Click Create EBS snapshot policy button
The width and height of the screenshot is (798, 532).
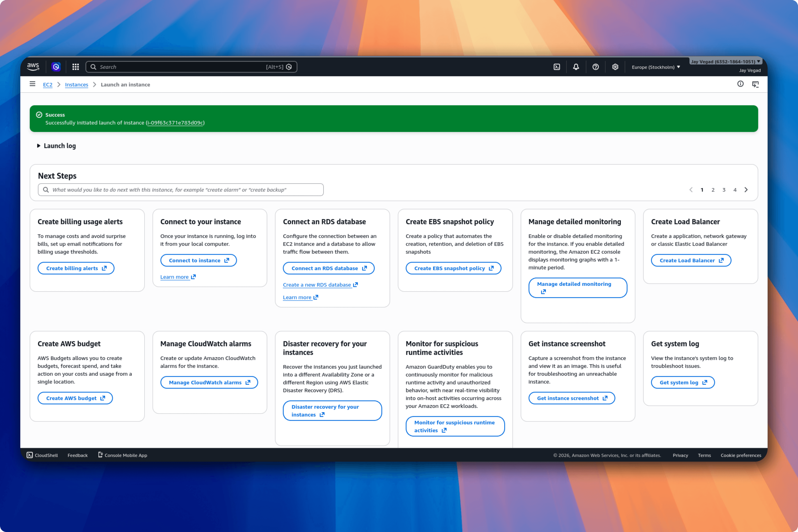pos(453,268)
